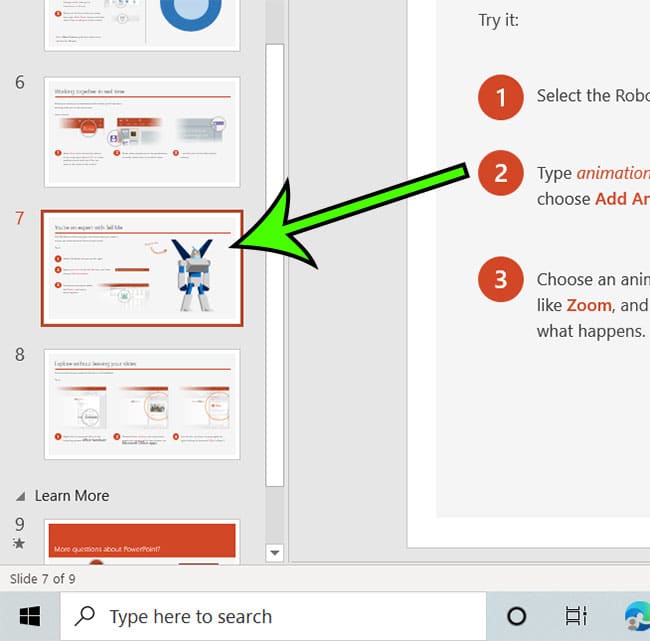Open Task View on the taskbar
This screenshot has width=650, height=641.
click(576, 616)
